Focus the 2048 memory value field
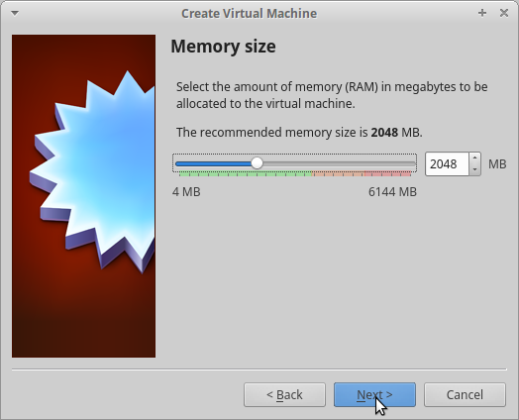Image resolution: width=519 pixels, height=420 pixels. click(x=447, y=163)
